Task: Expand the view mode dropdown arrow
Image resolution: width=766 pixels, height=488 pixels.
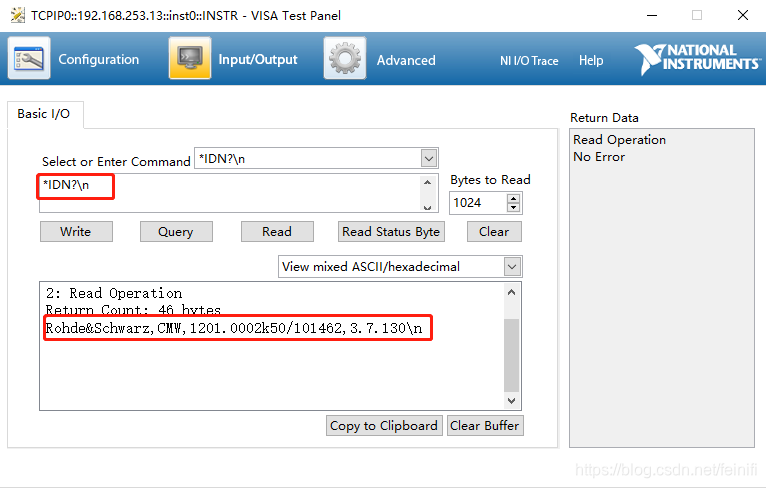Action: pyautogui.click(x=512, y=267)
